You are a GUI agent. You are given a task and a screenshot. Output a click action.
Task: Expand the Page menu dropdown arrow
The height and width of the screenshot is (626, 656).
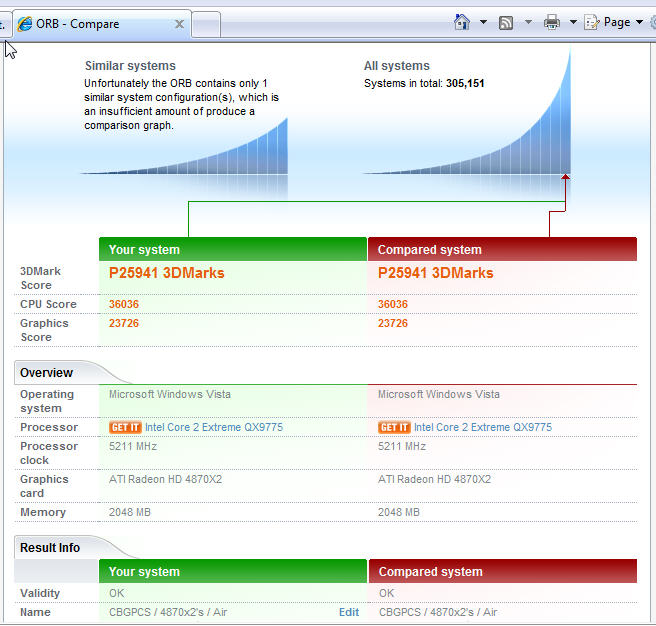(639, 22)
